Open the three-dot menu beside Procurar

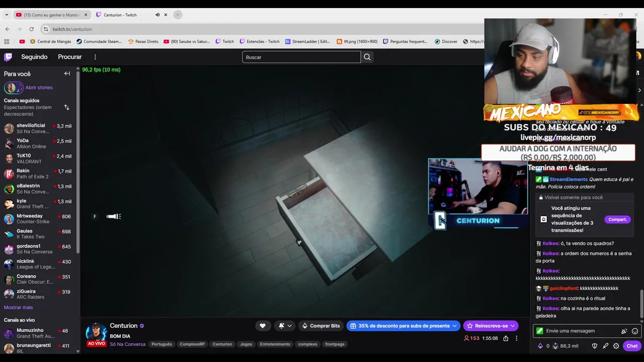[x=95, y=57]
